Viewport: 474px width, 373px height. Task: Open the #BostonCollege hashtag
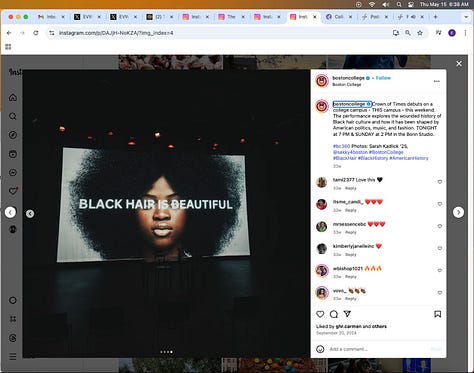[386, 152]
